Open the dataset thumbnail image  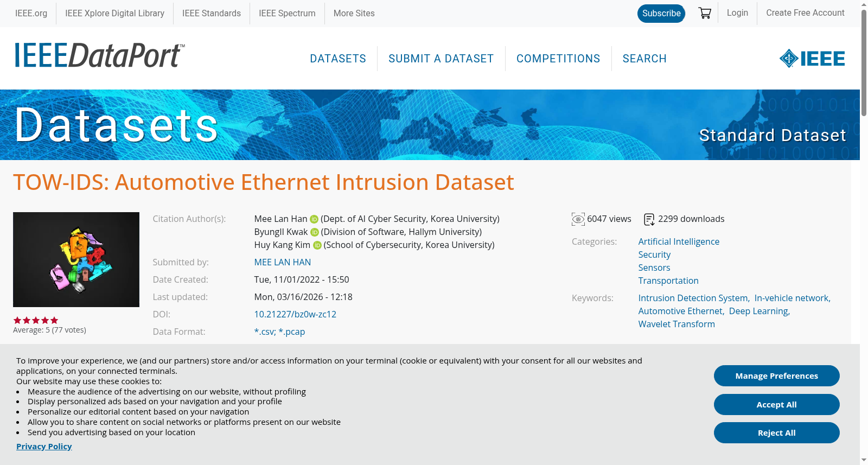76,259
